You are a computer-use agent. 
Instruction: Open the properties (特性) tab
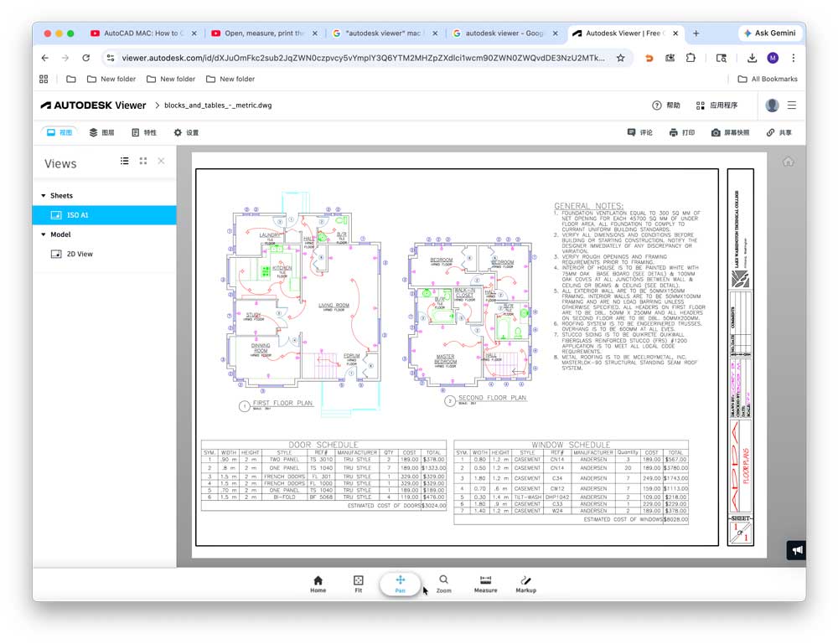[x=144, y=133]
